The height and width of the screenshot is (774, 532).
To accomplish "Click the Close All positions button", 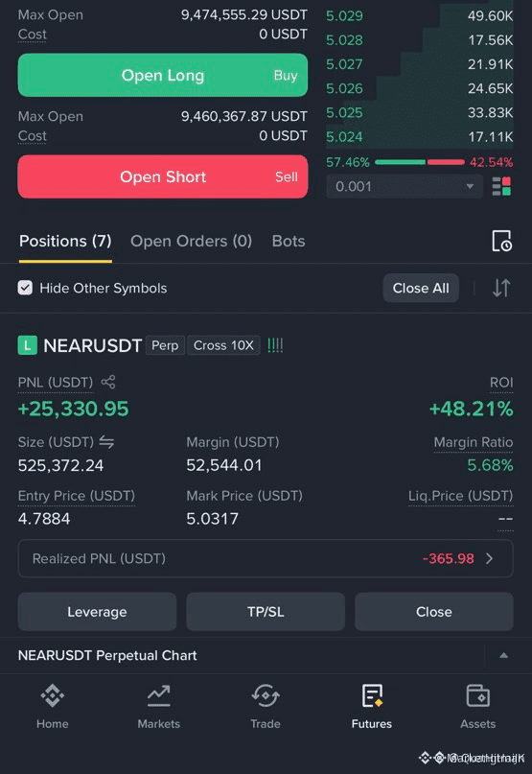I will pyautogui.click(x=421, y=288).
